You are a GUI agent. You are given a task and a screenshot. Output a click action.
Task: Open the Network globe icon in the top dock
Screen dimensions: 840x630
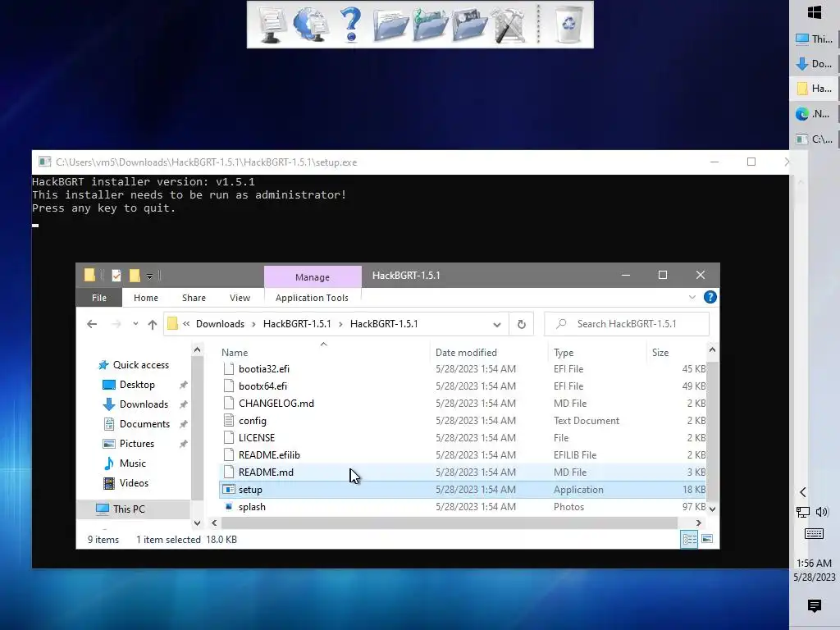click(311, 24)
